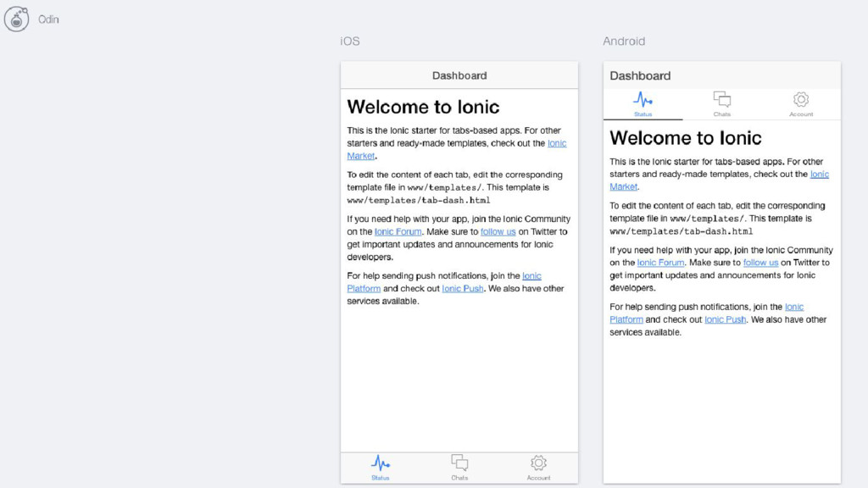Select the Status pulse icon in iOS preview

381,463
